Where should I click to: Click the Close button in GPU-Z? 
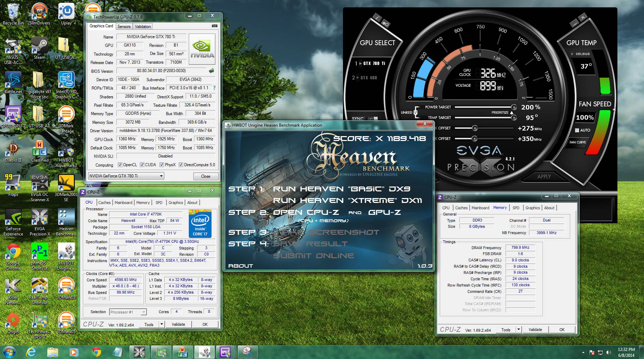tap(206, 176)
